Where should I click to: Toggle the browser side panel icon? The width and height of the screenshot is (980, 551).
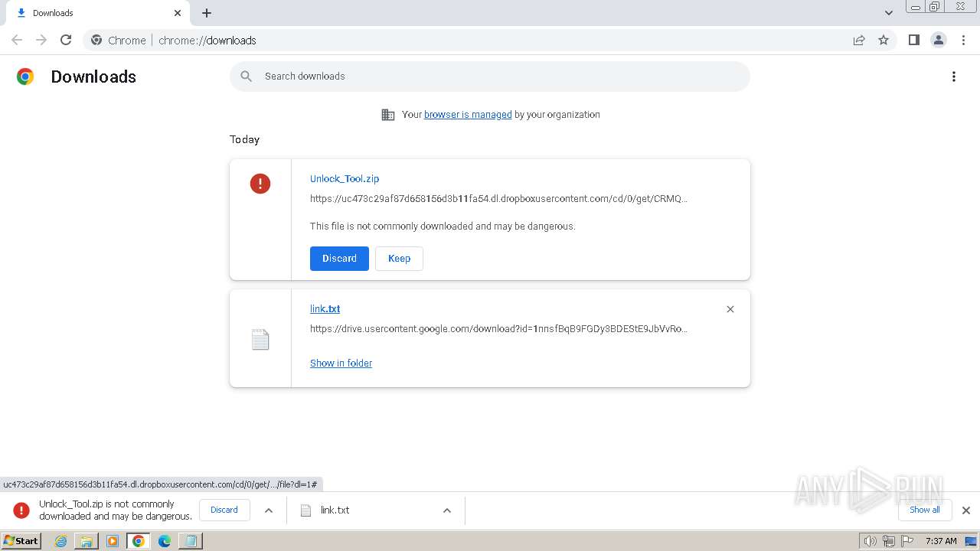click(914, 40)
